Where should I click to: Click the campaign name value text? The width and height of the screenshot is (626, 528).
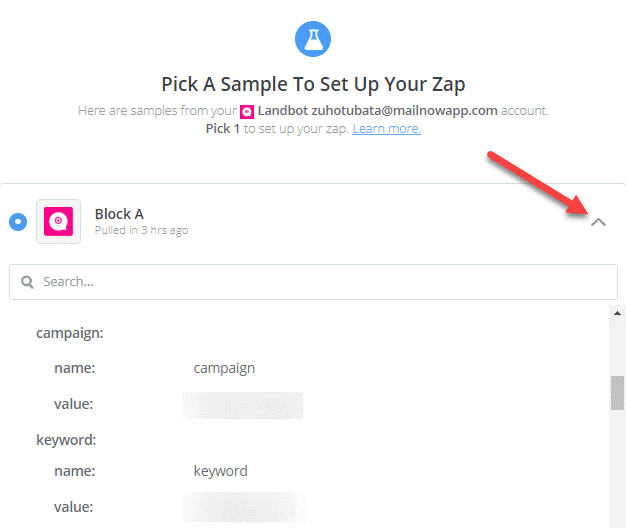[x=224, y=368]
